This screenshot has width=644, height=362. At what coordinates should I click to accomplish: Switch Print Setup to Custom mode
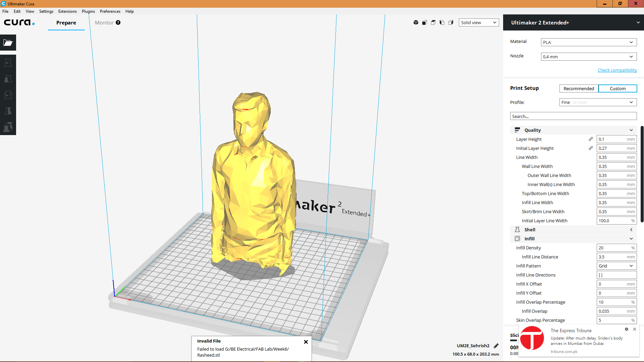pos(618,88)
